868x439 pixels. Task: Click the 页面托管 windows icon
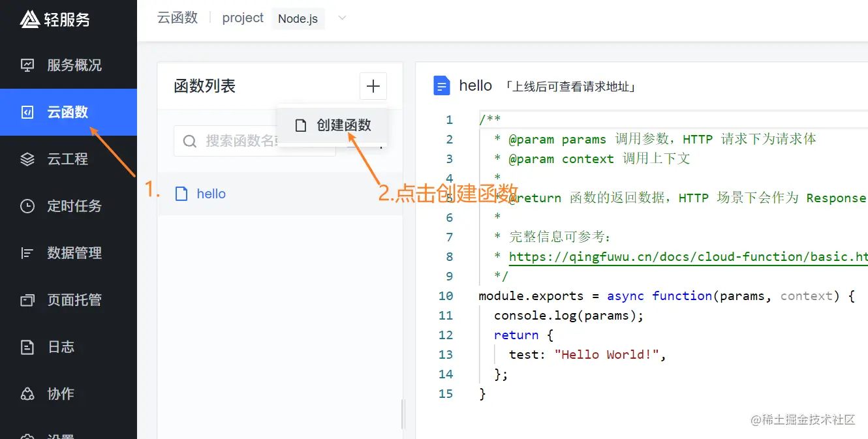(27, 300)
